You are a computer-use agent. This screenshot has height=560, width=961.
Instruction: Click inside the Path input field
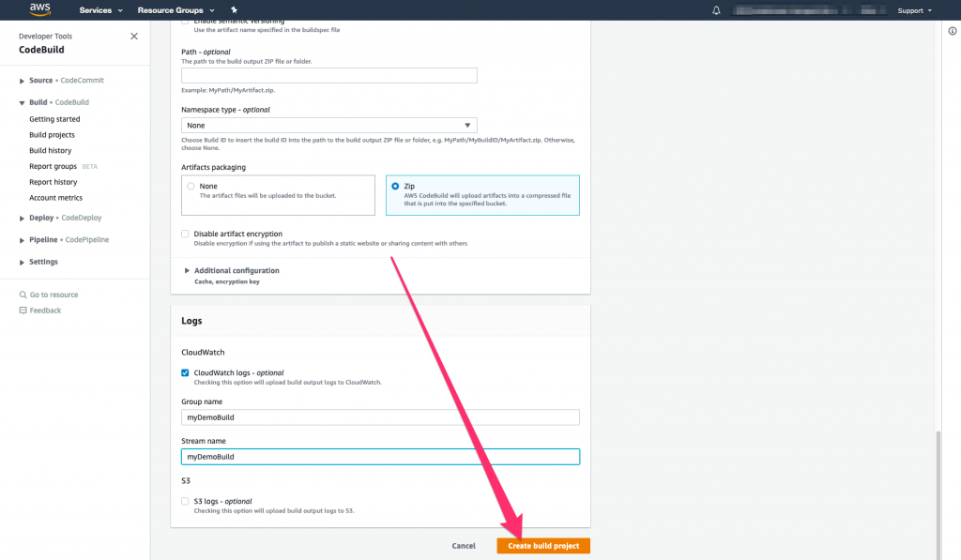click(x=328, y=75)
